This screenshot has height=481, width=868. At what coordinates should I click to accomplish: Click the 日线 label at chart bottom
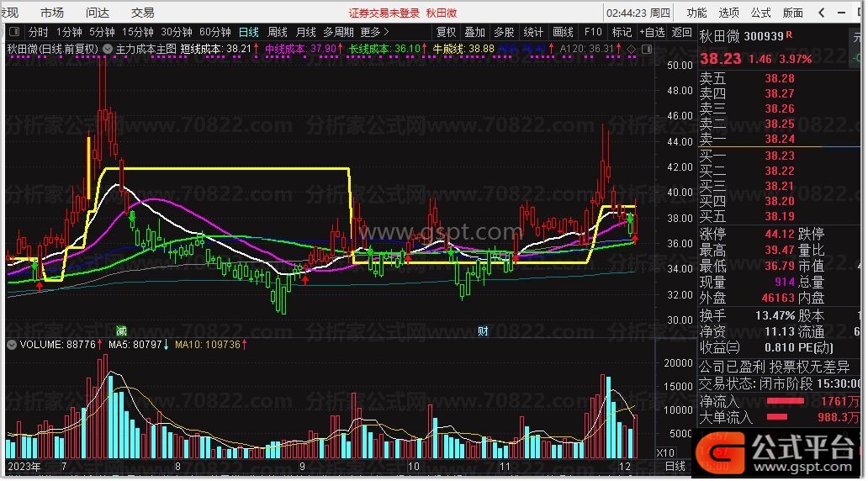click(675, 466)
